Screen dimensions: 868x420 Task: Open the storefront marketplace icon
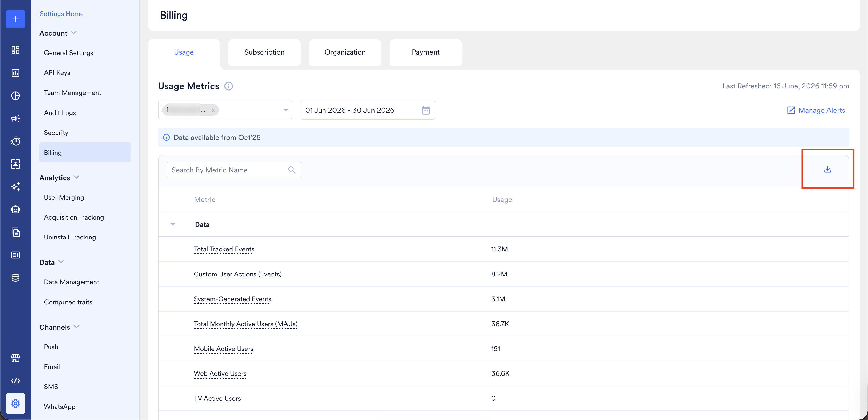[16, 358]
